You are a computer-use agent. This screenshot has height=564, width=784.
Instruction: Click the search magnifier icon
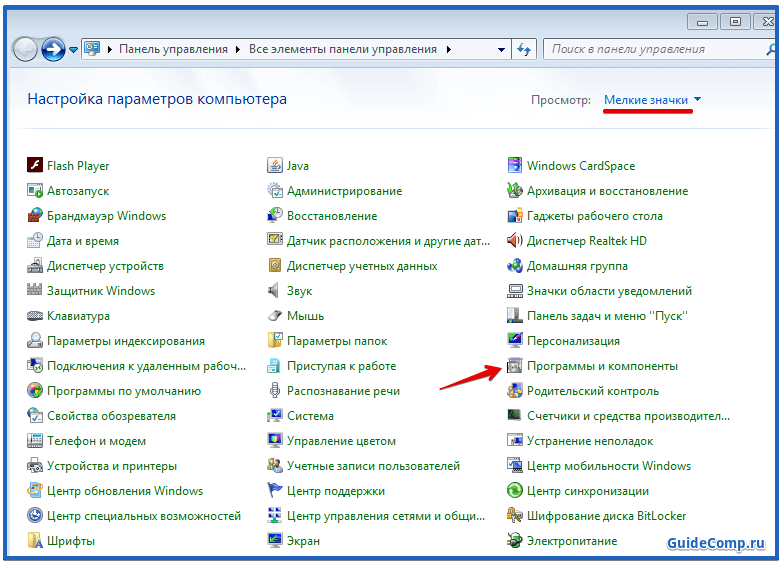[770, 49]
